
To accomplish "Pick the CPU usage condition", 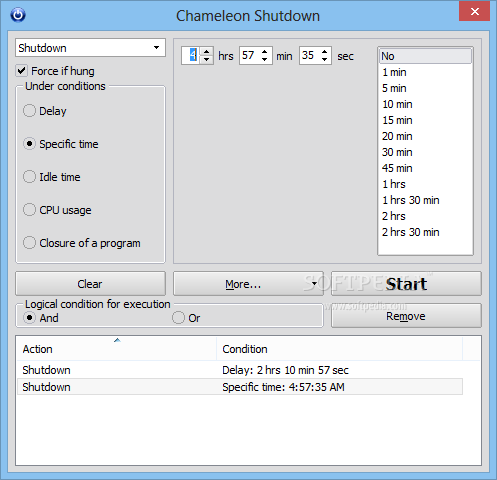I will tap(29, 210).
